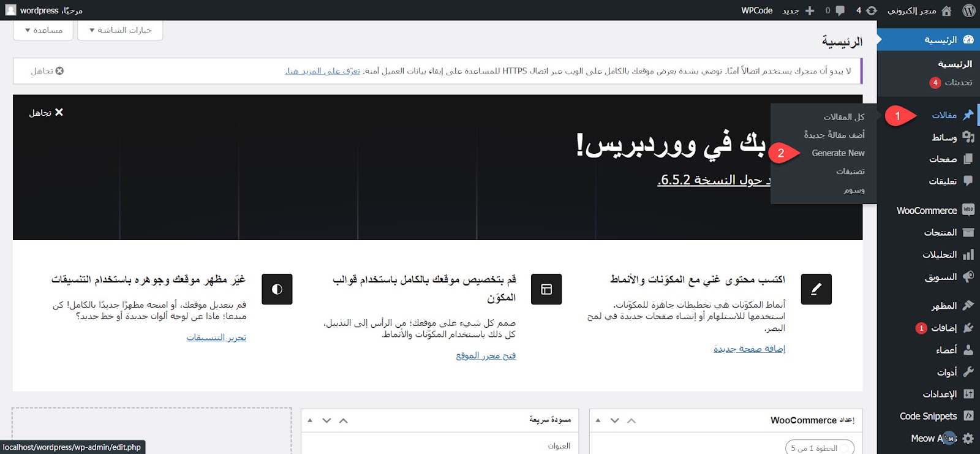Image resolution: width=980 pixels, height=454 pixels.
Task: Expand the خيارات الشاشة screen options dropdown
Action: coord(120,30)
